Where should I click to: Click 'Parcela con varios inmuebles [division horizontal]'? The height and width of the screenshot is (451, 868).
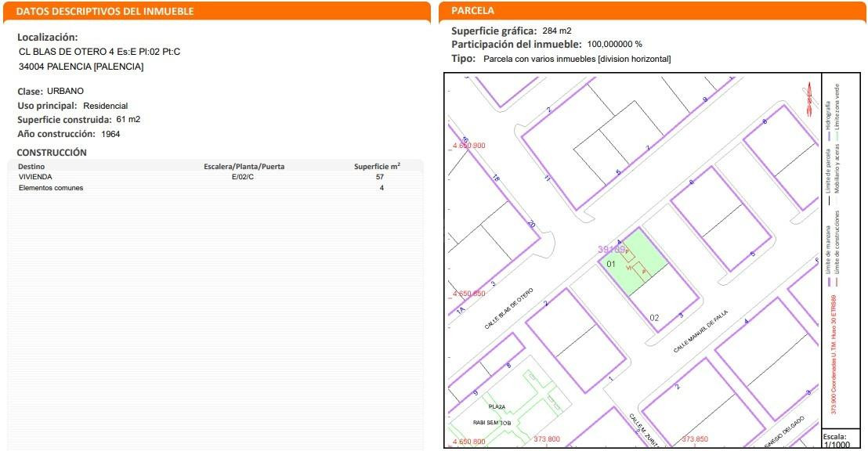577,59
